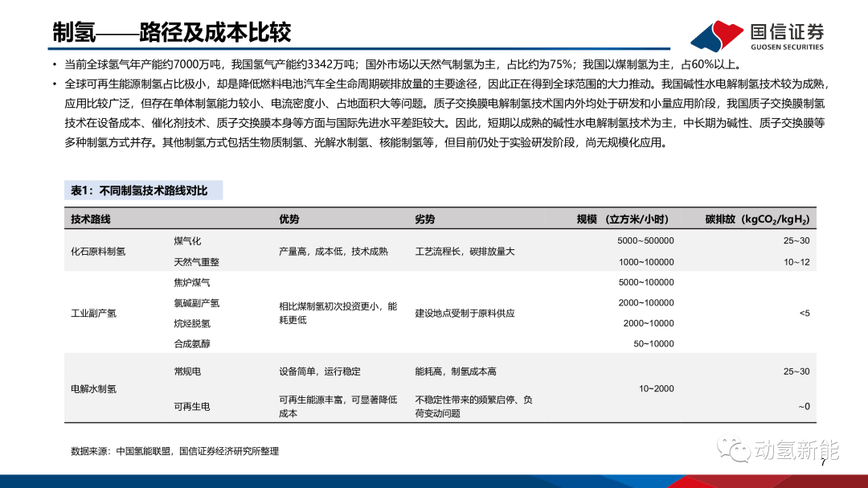Click the 2000~10000 scale value

coord(649,323)
